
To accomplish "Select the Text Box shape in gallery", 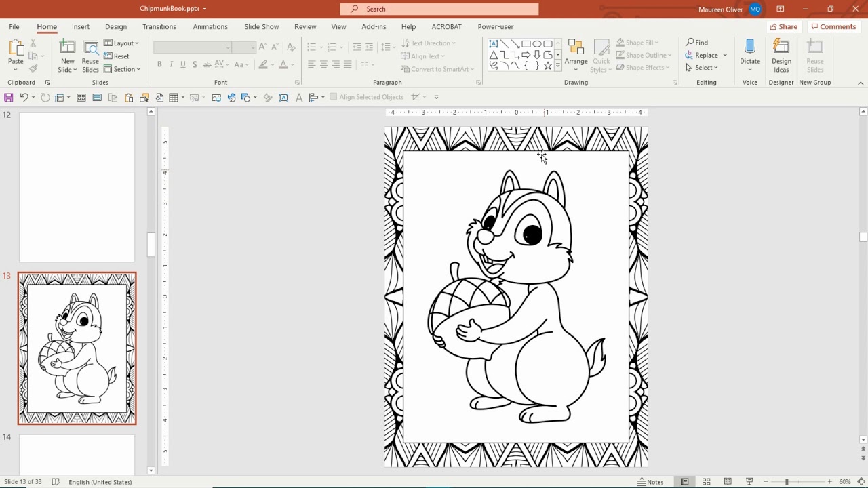I will tap(494, 44).
